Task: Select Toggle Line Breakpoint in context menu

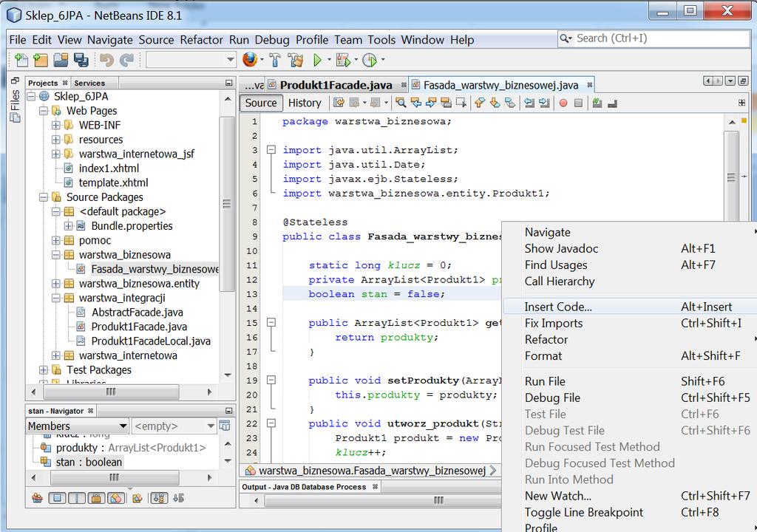Action: point(630,512)
